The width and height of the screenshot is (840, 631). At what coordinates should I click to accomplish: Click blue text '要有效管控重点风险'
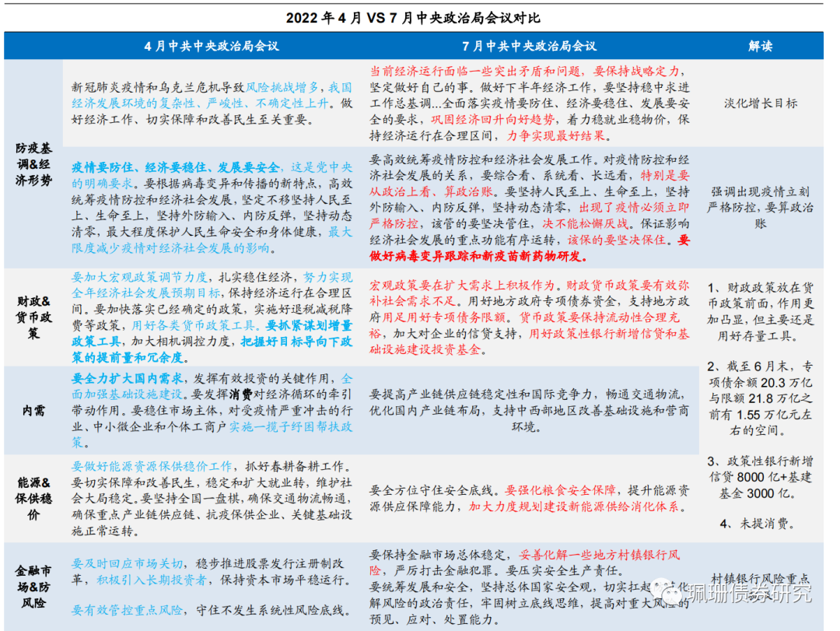(127, 610)
